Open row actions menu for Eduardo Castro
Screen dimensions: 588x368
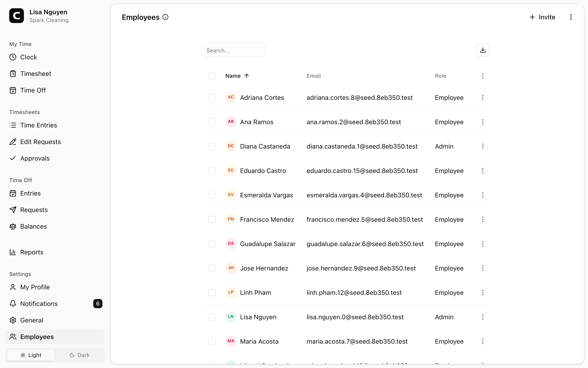482,171
